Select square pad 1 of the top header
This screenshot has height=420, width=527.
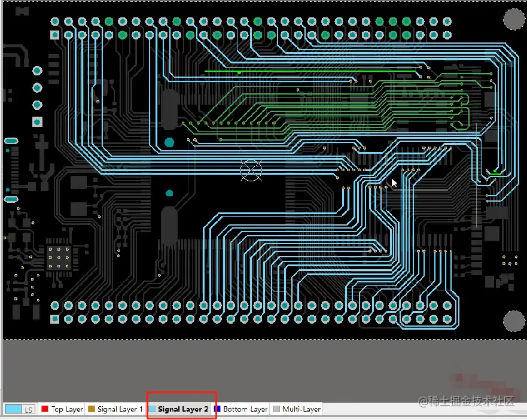coord(55,35)
